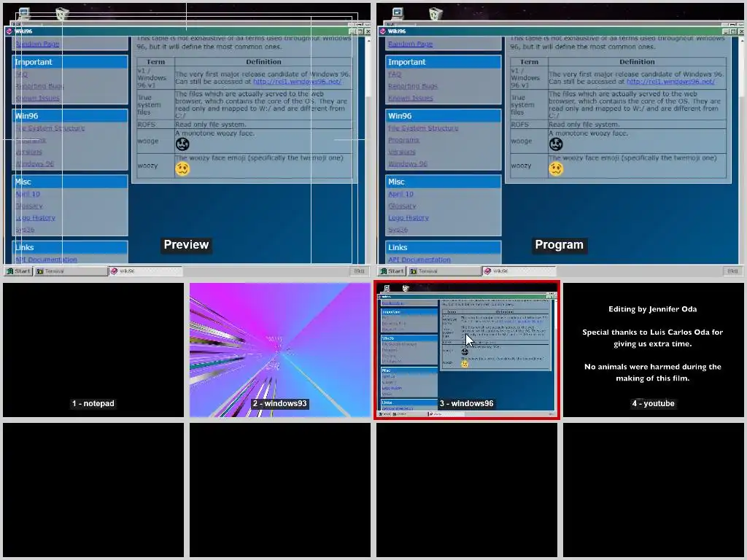Open Logo History link in Preview
Image resolution: width=747 pixels, height=560 pixels.
pos(35,217)
